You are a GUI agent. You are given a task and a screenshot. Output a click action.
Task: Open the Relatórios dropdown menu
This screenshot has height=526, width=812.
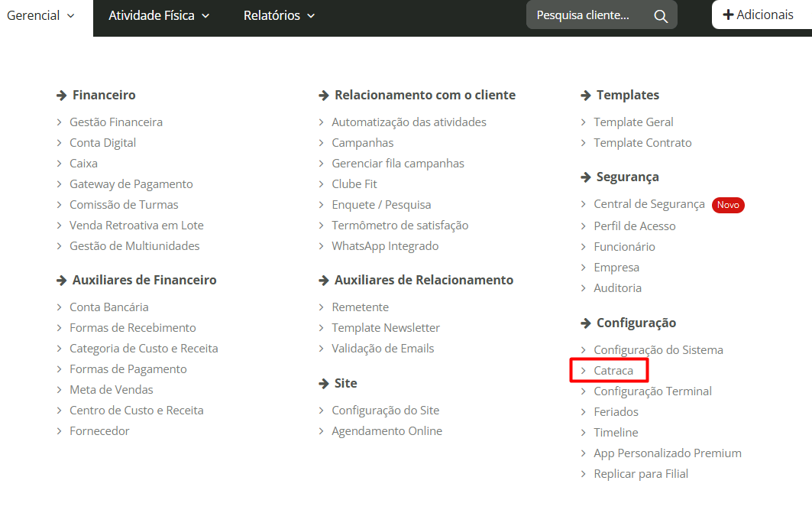tap(279, 15)
